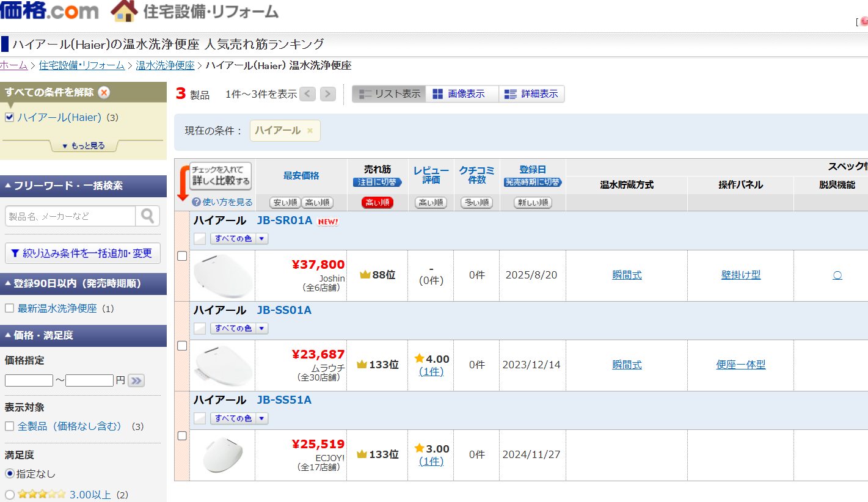
Task: Click 住宅設備・リフォーム breadcrumb link
Action: [x=82, y=65]
